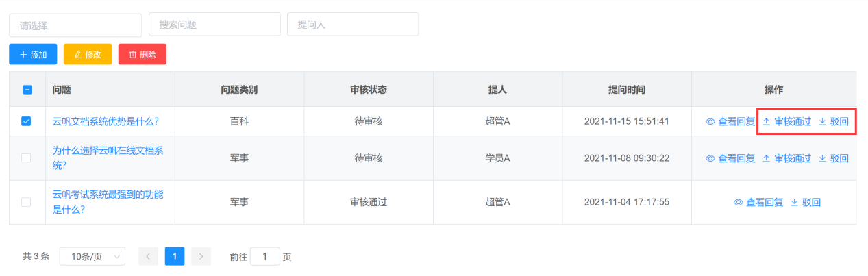Viewport: 868px width, 276px height.
Task: Go to the next page with the right arrow
Action: click(201, 257)
